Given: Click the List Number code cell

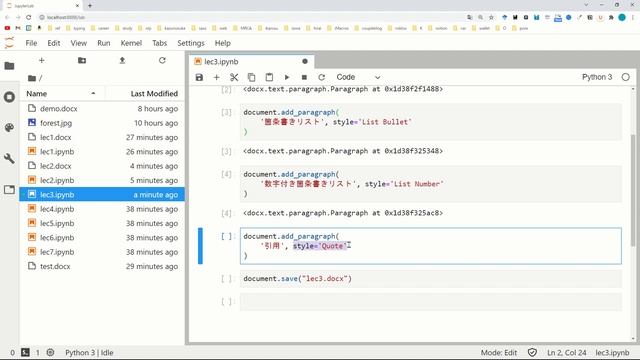Looking at the screenshot, I should (x=431, y=184).
